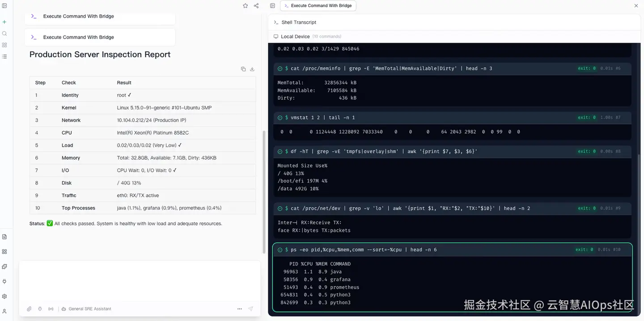Screen dimensions: 644x321
Task: Click the '/data 492G 10%' output line
Action: click(x=298, y=189)
